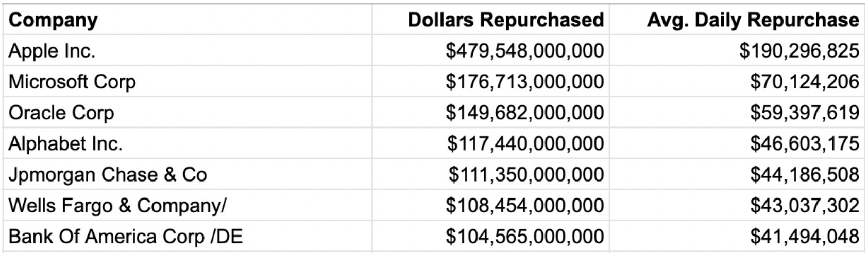This screenshot has width=868, height=253.
Task: Select Microsoft's $176,713,000,000 cell
Action: (524, 82)
